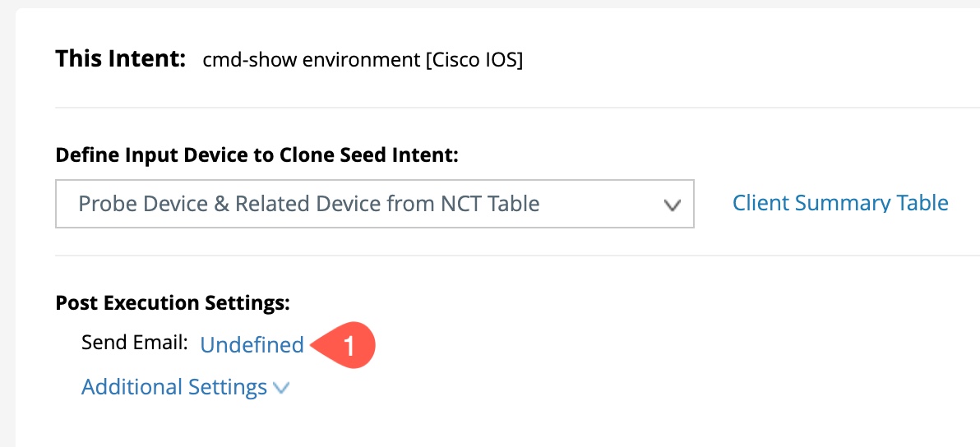Click the chevron beside Additional Settings

pos(281,388)
